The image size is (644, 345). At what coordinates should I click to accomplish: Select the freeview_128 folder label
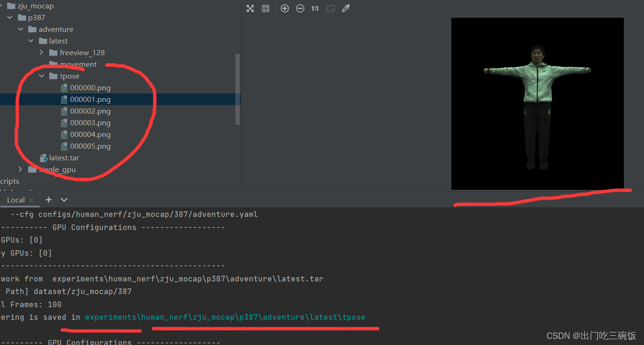82,53
